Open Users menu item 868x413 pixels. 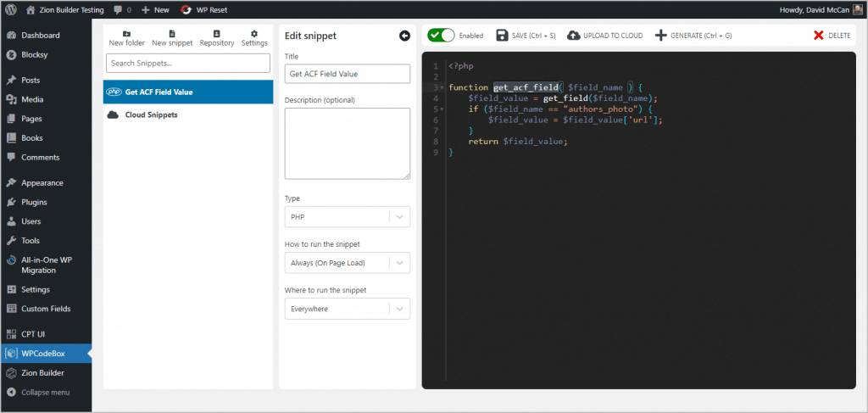tap(46, 221)
